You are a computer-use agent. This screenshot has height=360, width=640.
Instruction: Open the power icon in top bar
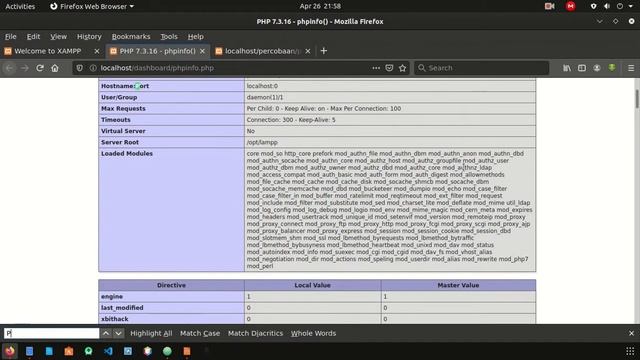pos(620,6)
